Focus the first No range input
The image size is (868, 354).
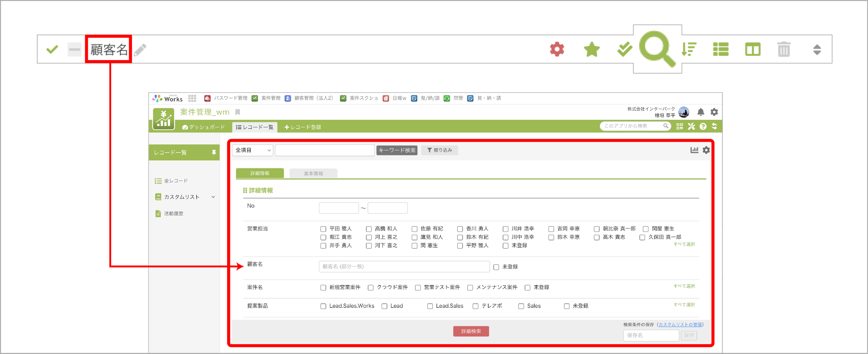(339, 208)
